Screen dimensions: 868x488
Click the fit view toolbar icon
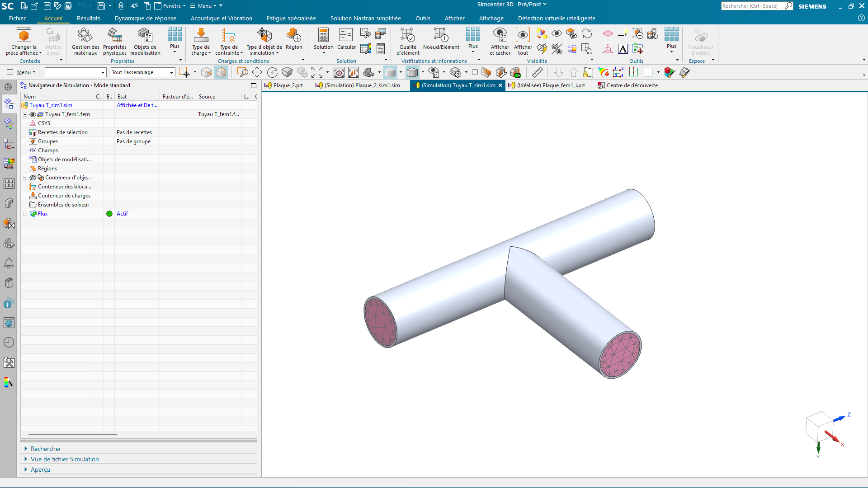[x=317, y=72]
